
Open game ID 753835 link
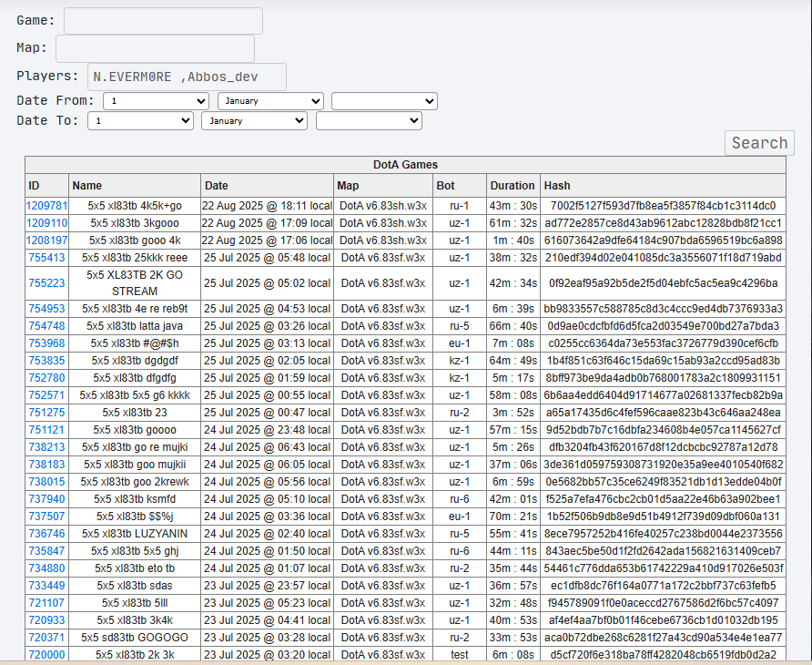point(46,361)
